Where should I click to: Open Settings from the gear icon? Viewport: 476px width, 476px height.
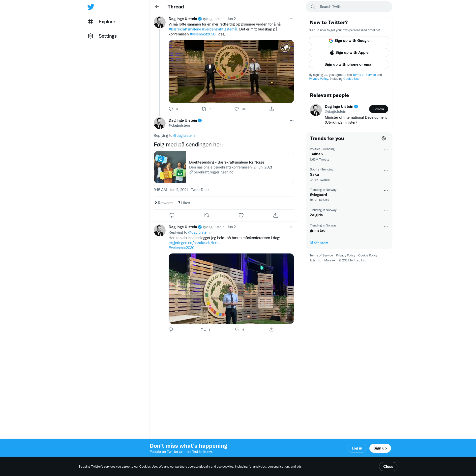click(x=90, y=36)
